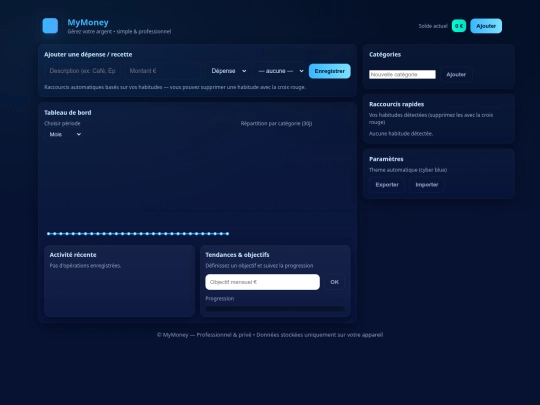
Task: Click the Exporter button
Action: pos(387,185)
